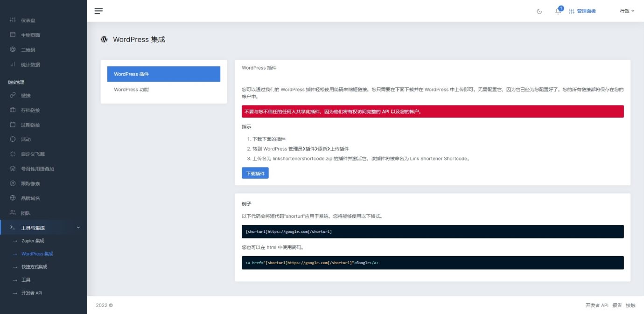This screenshot has width=644, height=314.
Task: Click the 存档链接 archive icon
Action: pyautogui.click(x=13, y=110)
